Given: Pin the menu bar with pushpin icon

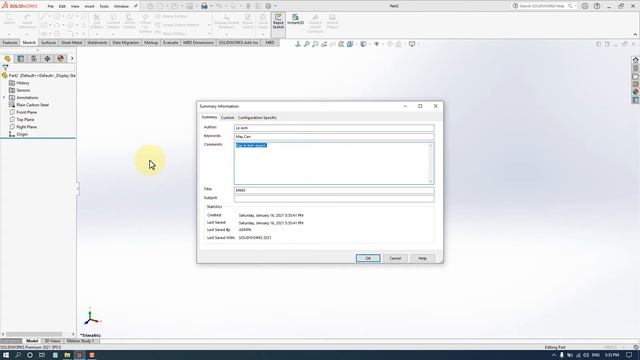Looking at the screenshot, I should pos(136,6).
